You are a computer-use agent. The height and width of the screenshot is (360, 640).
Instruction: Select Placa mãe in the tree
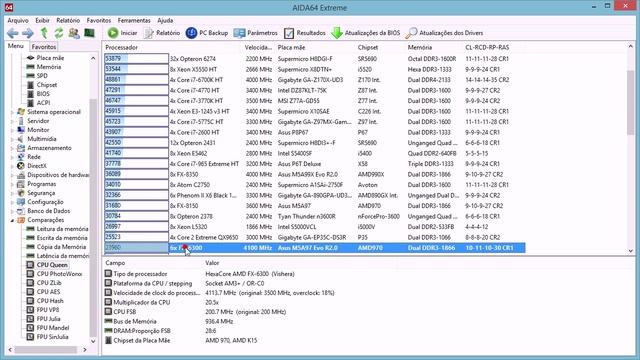pos(50,58)
